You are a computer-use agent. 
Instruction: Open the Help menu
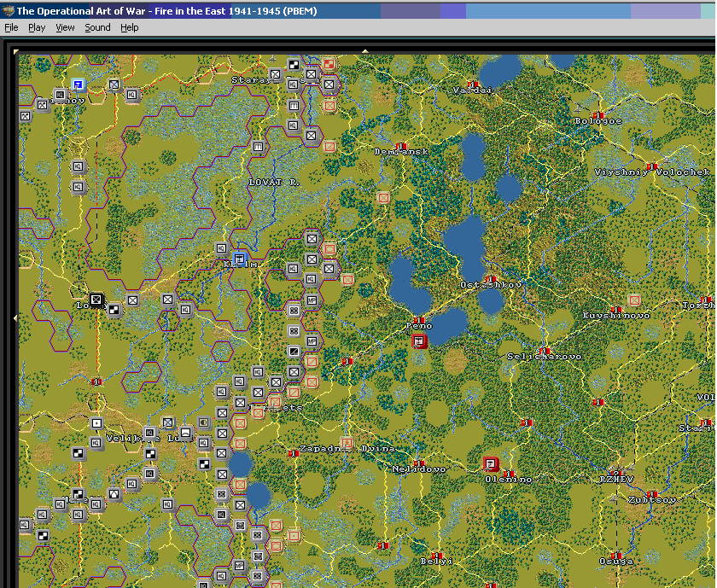click(130, 27)
